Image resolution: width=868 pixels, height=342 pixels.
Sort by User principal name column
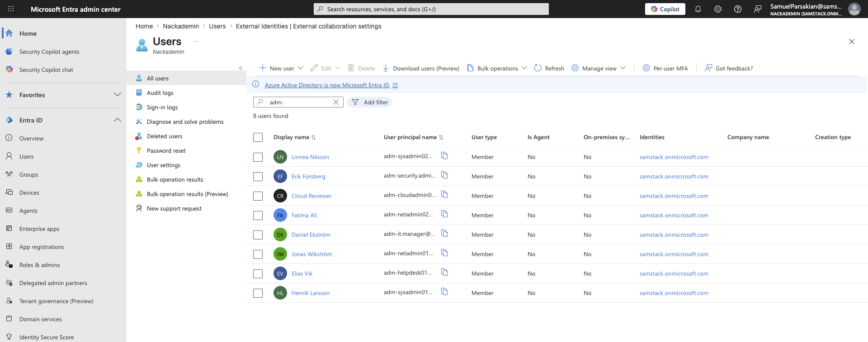[413, 137]
